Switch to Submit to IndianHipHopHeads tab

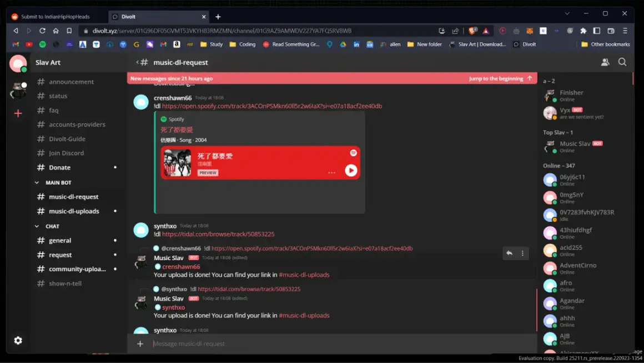[x=56, y=17]
